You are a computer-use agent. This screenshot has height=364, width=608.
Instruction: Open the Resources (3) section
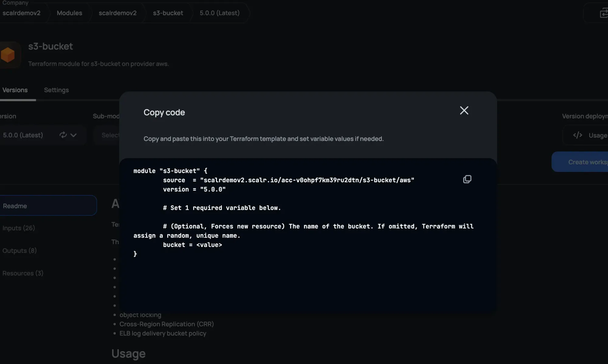pos(23,273)
